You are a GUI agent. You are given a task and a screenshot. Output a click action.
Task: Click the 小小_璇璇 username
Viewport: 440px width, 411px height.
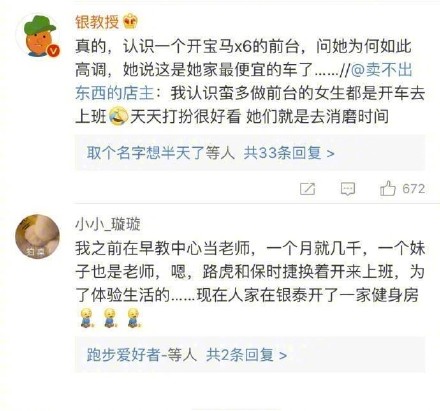[108, 224]
